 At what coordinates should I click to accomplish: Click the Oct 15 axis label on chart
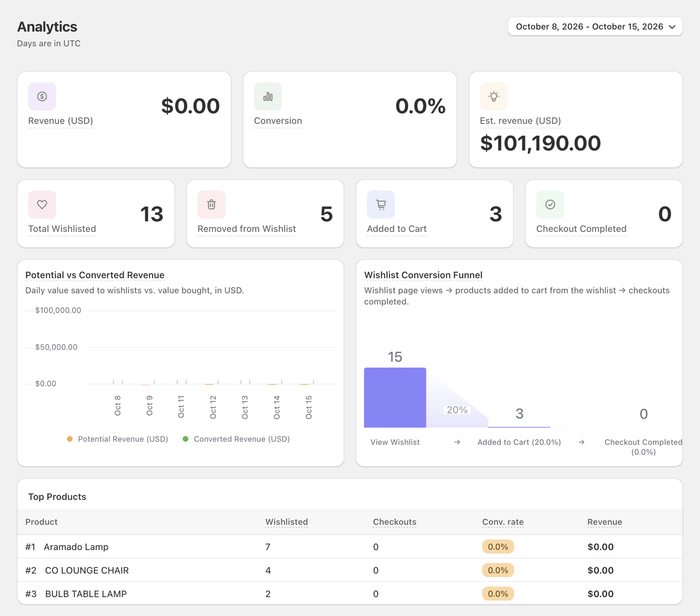pyautogui.click(x=309, y=407)
